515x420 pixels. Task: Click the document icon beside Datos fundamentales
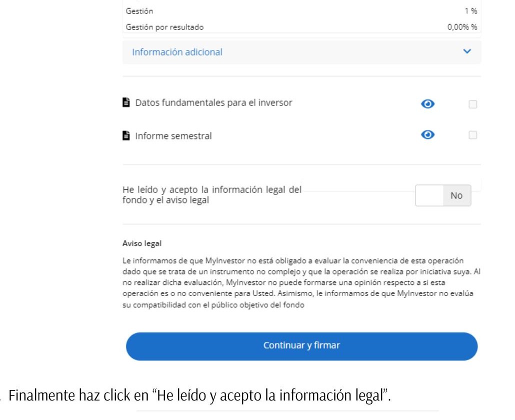point(126,103)
